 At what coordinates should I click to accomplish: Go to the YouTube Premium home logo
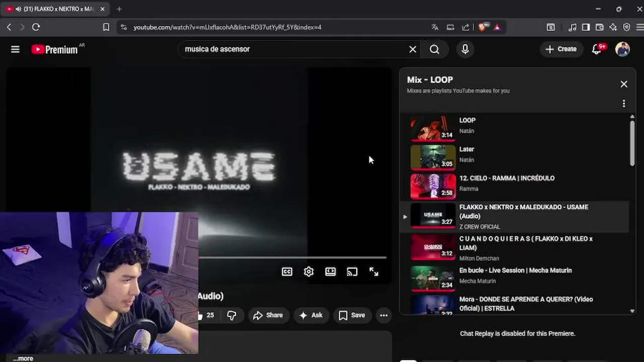coord(54,49)
